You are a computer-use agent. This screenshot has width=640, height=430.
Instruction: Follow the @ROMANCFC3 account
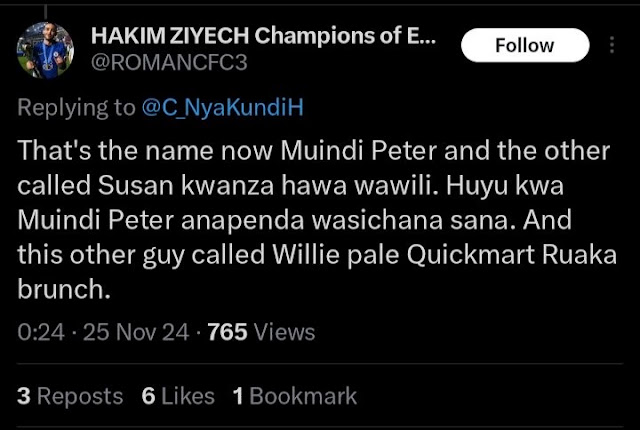click(x=525, y=45)
